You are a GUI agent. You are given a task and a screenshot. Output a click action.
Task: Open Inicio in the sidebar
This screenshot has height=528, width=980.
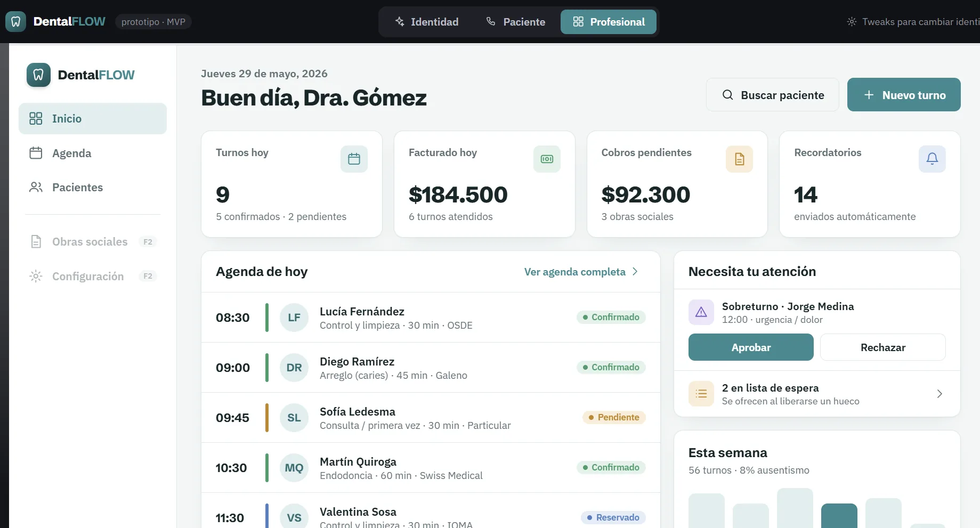(x=93, y=118)
